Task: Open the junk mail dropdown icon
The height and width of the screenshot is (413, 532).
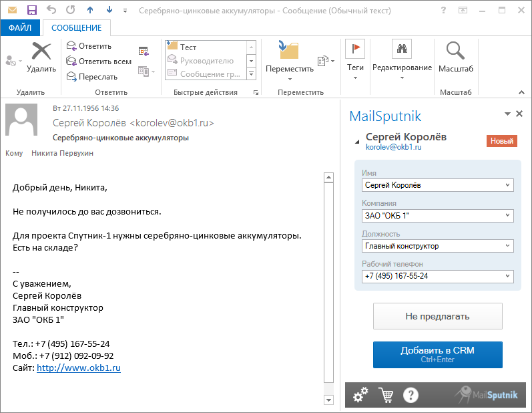Action: [x=13, y=61]
